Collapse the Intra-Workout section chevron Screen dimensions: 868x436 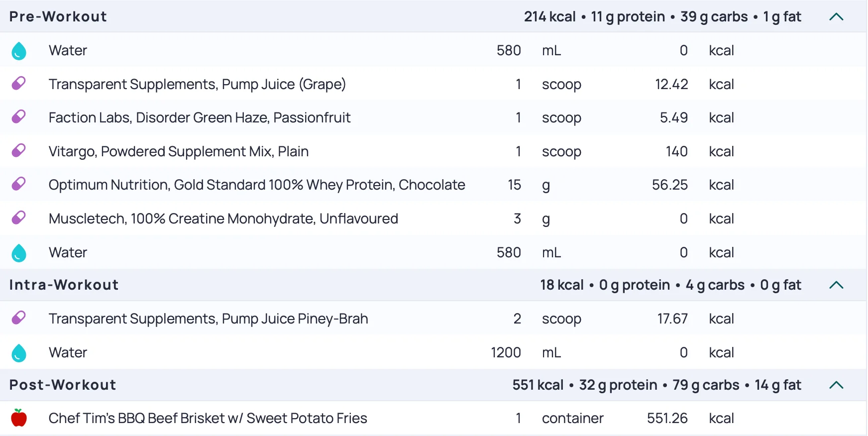[836, 285]
